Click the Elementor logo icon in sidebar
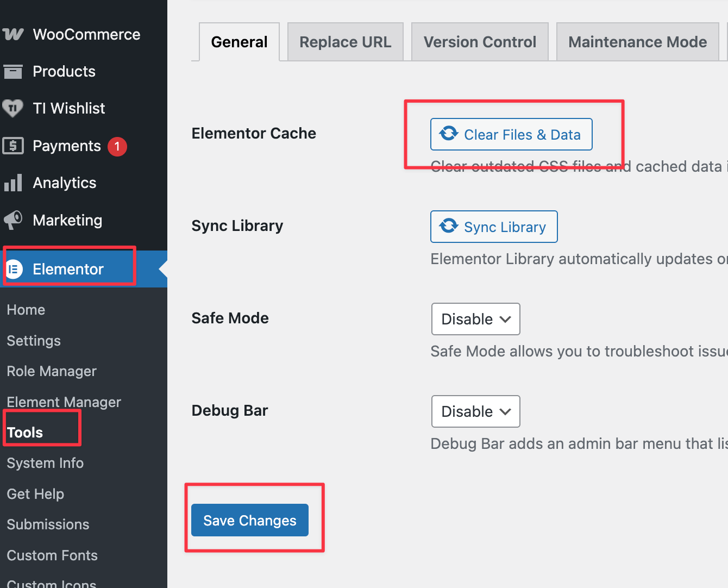Screen dimensions: 728x588 pyautogui.click(x=14, y=269)
